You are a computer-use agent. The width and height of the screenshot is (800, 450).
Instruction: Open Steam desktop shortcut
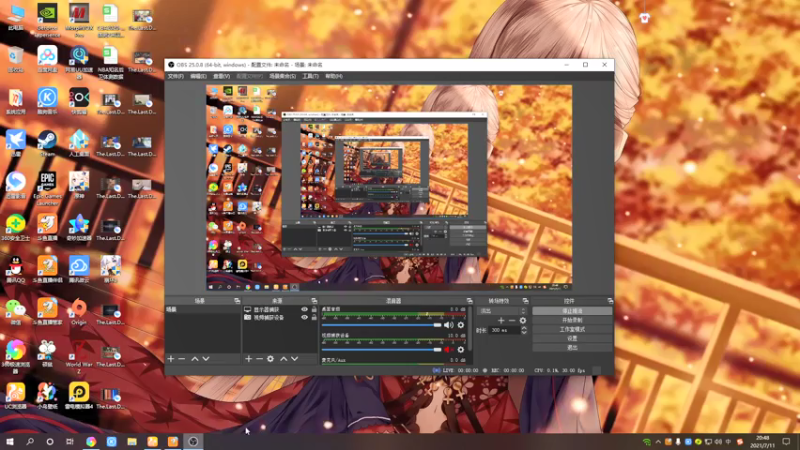point(47,143)
